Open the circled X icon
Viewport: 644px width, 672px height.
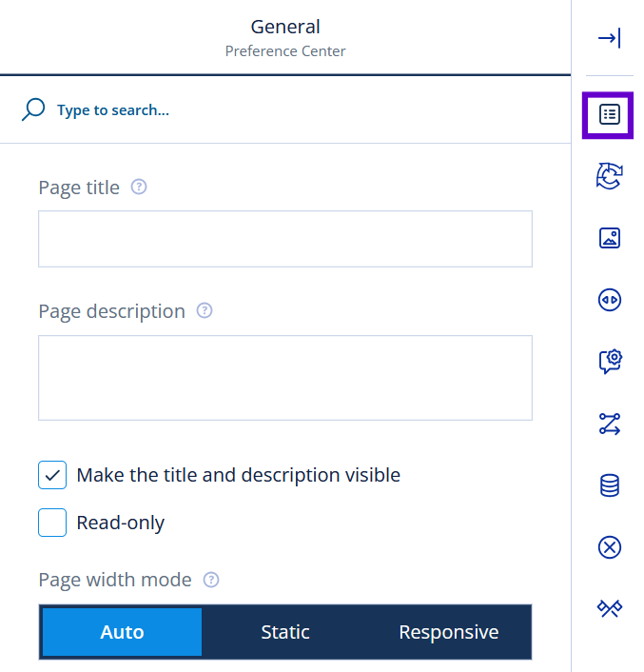coord(610,547)
